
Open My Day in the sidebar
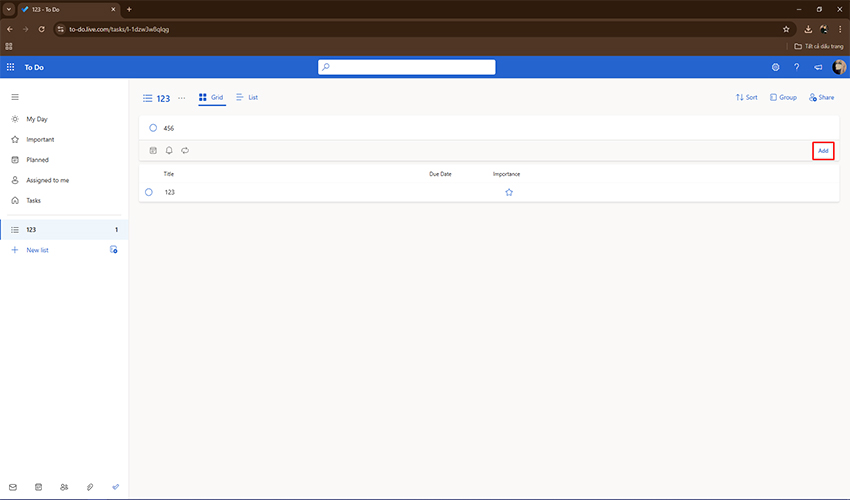click(x=37, y=119)
